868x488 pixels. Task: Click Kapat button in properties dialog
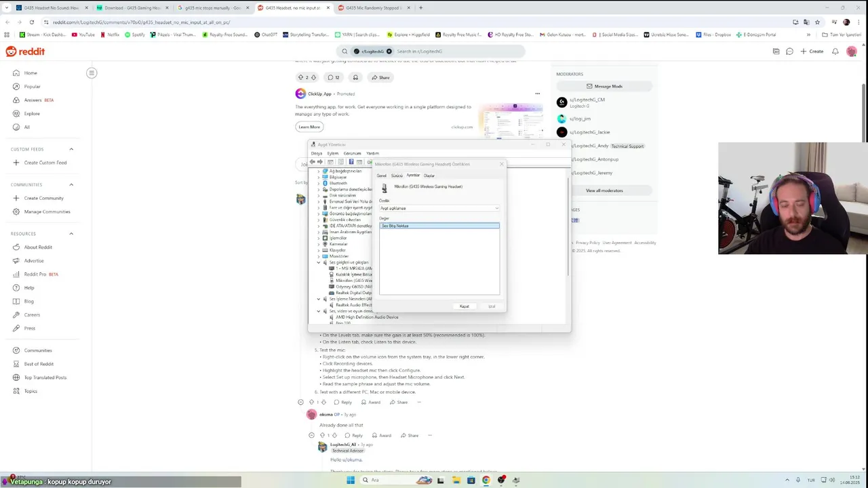(465, 306)
